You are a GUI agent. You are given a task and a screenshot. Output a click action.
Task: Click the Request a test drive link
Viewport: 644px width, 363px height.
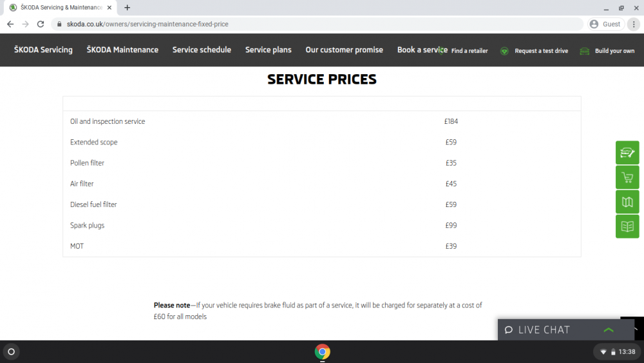[x=542, y=51]
